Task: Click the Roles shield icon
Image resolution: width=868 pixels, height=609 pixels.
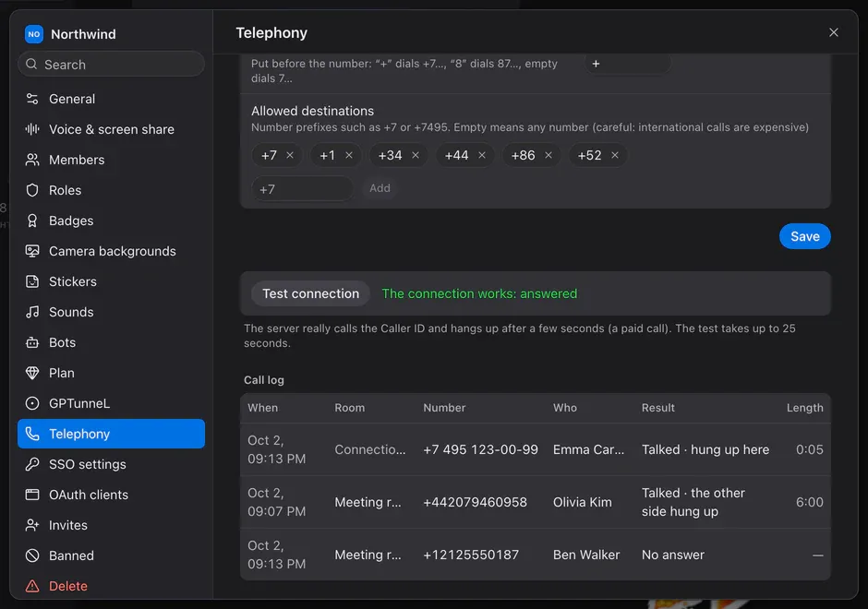Action: pyautogui.click(x=32, y=190)
